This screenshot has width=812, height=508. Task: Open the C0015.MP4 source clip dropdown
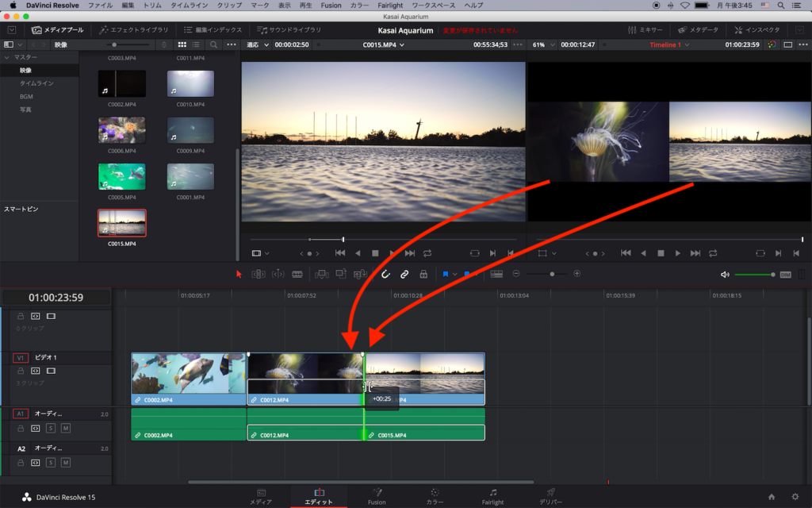pos(384,45)
